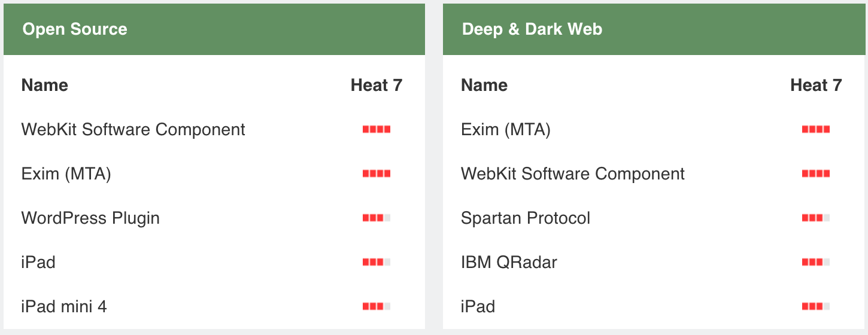Click iPad in Deep & Dark Web list

[478, 307]
